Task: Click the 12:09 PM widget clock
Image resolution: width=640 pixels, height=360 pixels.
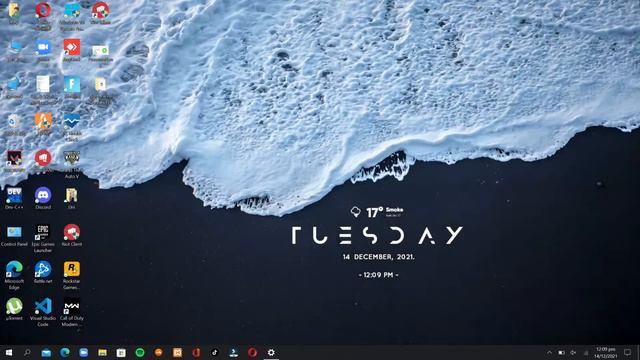Action: 378,275
